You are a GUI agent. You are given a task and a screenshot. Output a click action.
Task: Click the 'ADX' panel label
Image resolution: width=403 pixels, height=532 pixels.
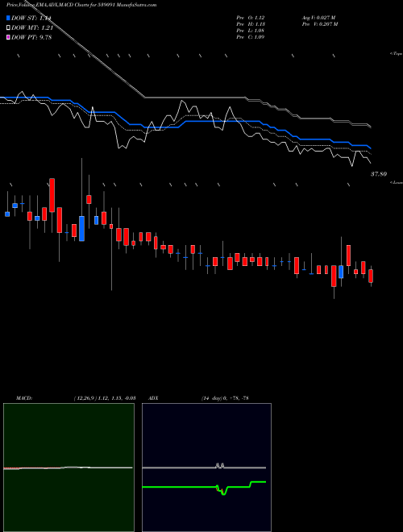154,398
